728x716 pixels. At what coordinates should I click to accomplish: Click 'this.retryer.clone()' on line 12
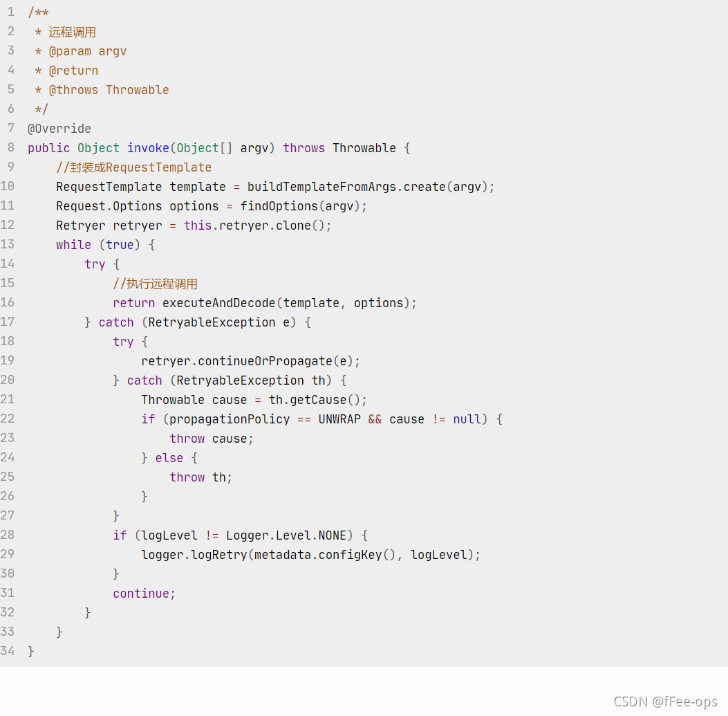[254, 226]
